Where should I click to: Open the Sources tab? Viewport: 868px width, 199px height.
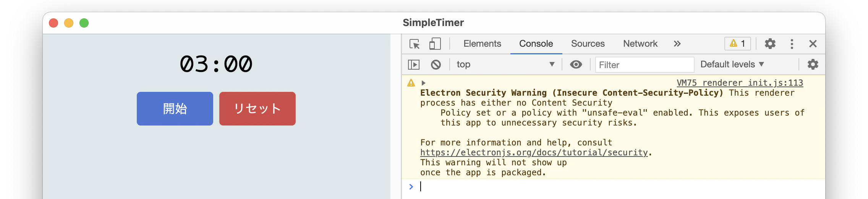pyautogui.click(x=588, y=44)
